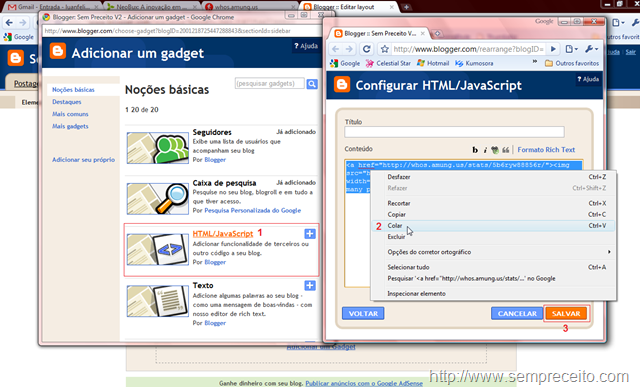Expand hidden bookmarks chevron in popup
The width and height of the screenshot is (640, 387).
click(x=535, y=62)
